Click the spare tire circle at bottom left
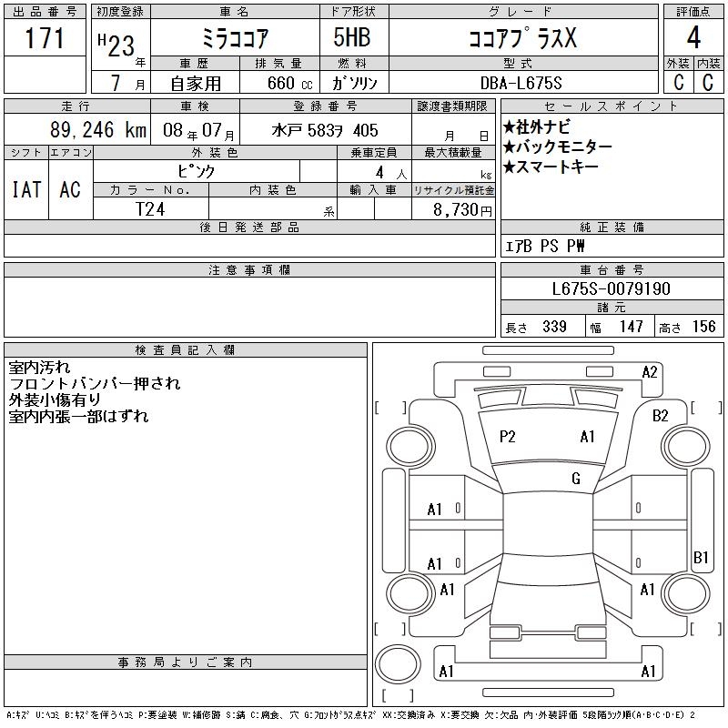The height and width of the screenshot is (728, 728). click(x=398, y=664)
